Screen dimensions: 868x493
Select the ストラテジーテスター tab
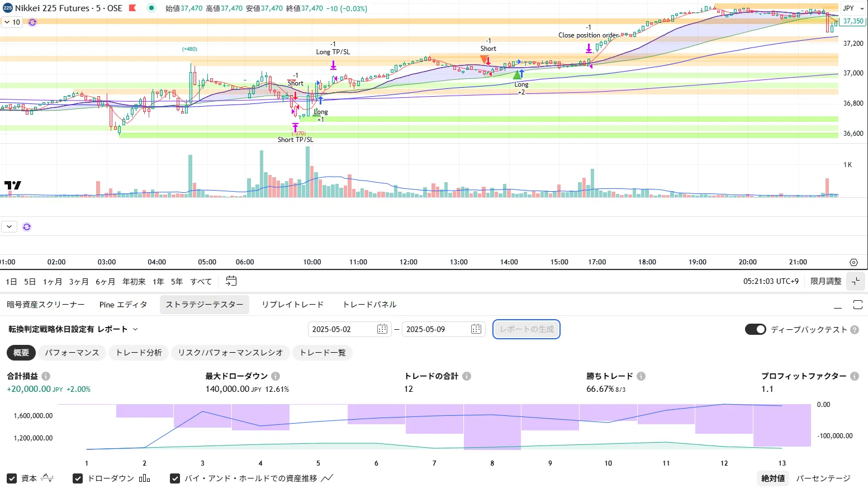point(205,305)
